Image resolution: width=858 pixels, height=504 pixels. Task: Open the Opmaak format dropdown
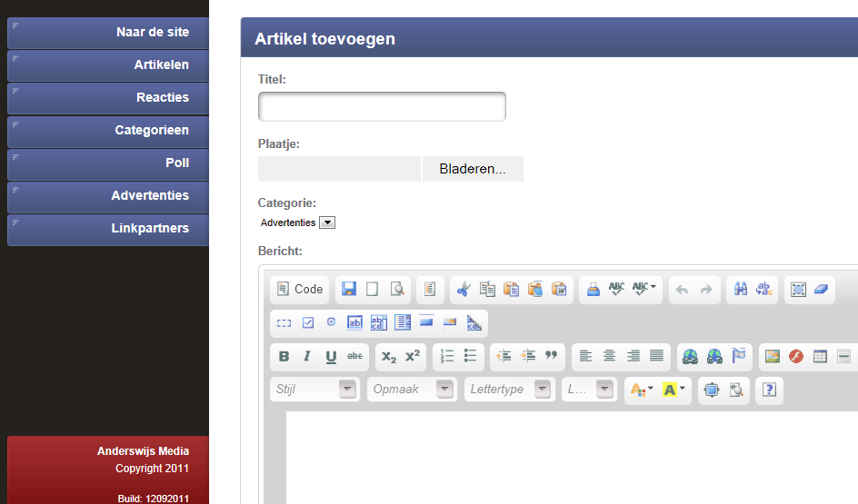pos(412,390)
